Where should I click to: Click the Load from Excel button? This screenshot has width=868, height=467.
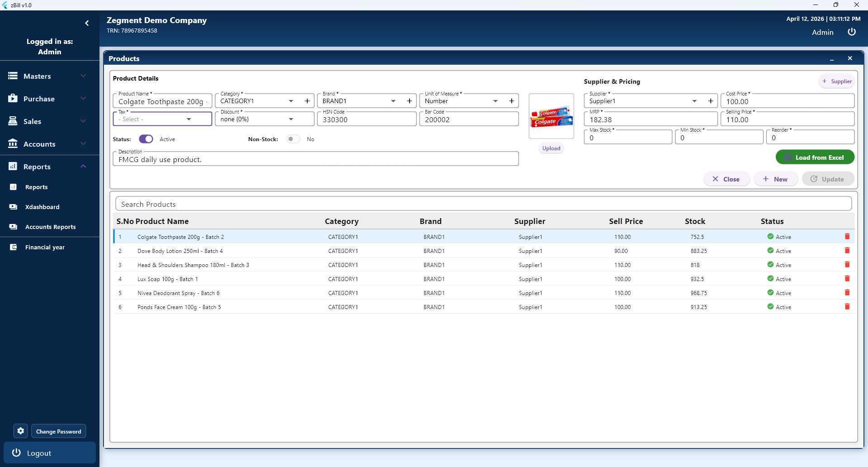(815, 157)
